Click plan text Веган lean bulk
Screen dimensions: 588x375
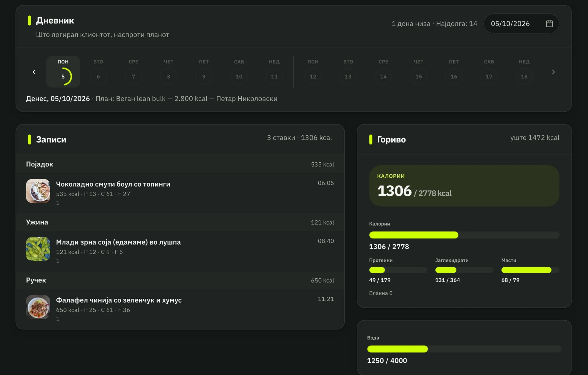pyautogui.click(x=141, y=99)
